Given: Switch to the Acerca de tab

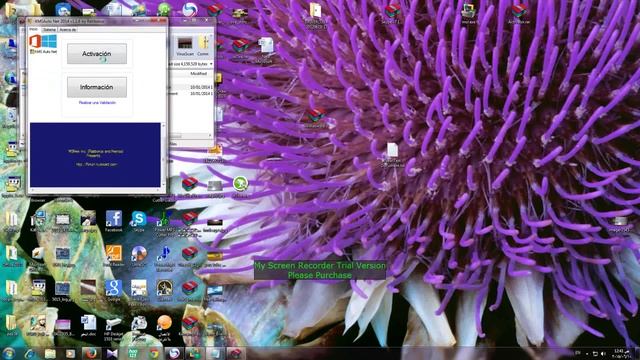Looking at the screenshot, I should pos(67,30).
